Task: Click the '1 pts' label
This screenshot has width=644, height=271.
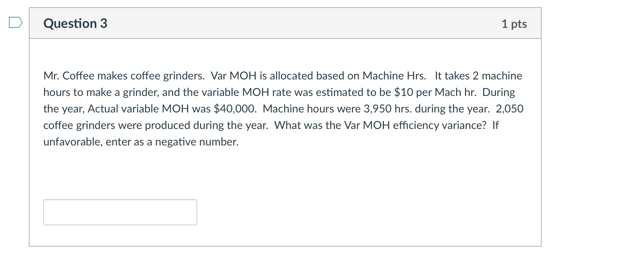Action: 514,24
